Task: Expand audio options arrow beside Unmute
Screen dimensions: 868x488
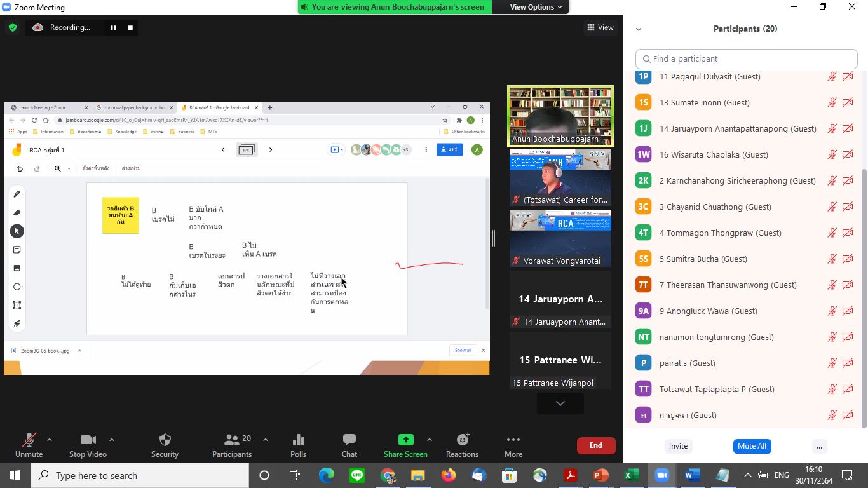Action: (50, 440)
